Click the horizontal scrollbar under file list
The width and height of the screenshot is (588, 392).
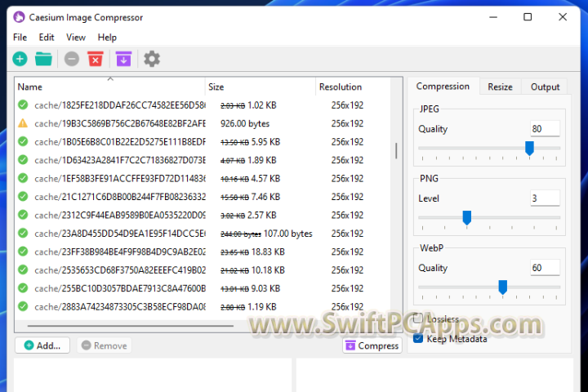click(x=131, y=326)
